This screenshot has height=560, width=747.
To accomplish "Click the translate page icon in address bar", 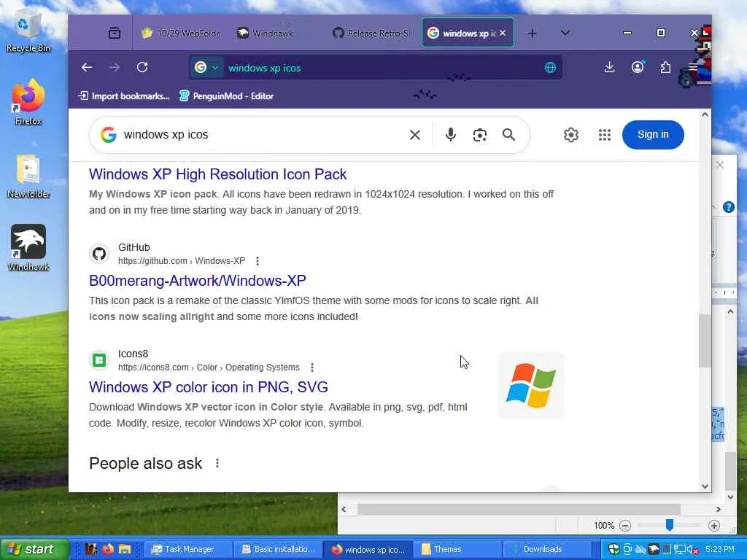I will coord(550,68).
